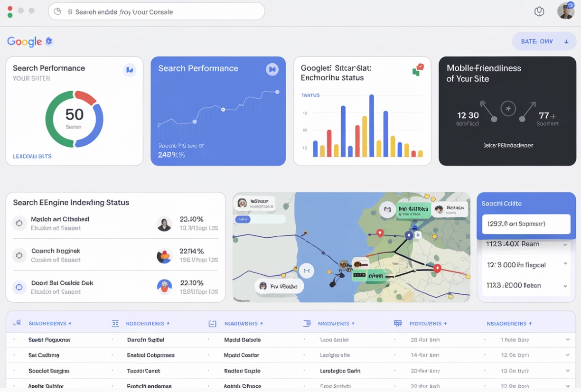The width and height of the screenshot is (581, 392).
Task: Click the Ssiiicx avatar chip on the map
Action: click(x=450, y=209)
